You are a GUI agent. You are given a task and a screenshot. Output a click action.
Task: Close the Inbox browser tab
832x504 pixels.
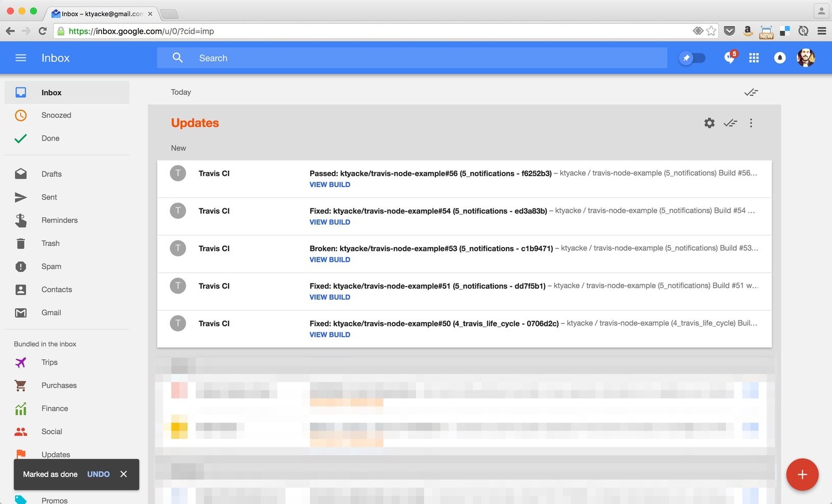click(150, 14)
